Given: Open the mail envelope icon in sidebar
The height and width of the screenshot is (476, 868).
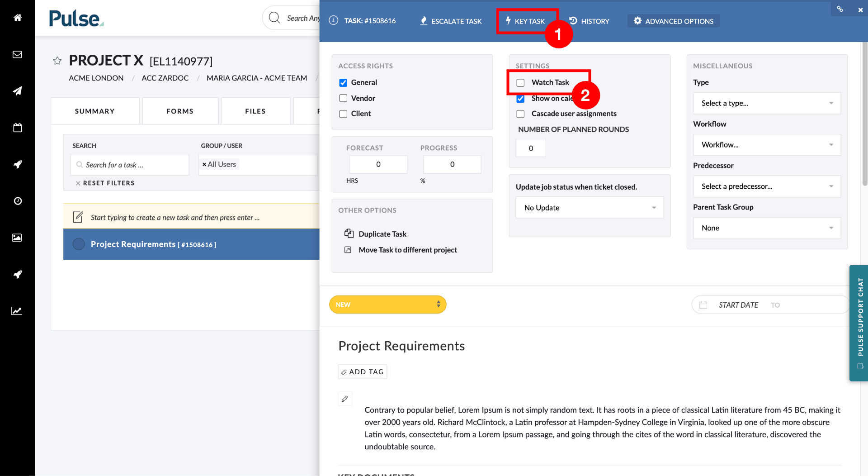Looking at the screenshot, I should 17,54.
